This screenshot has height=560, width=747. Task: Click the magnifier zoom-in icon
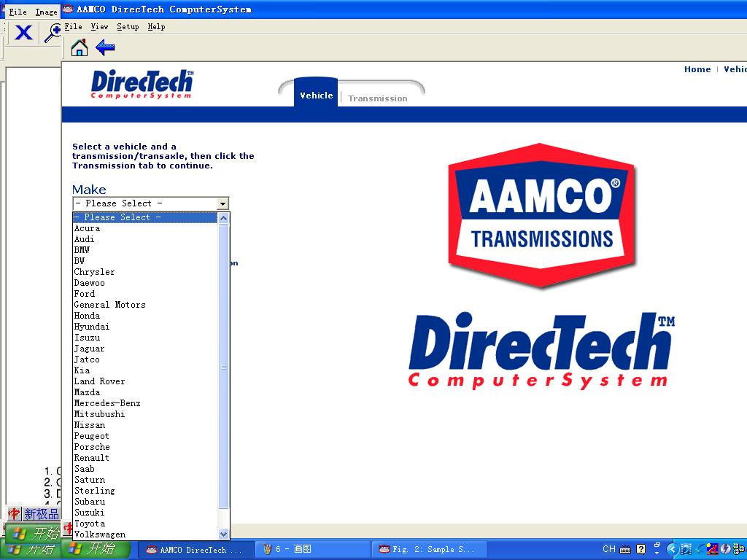pyautogui.click(x=53, y=33)
